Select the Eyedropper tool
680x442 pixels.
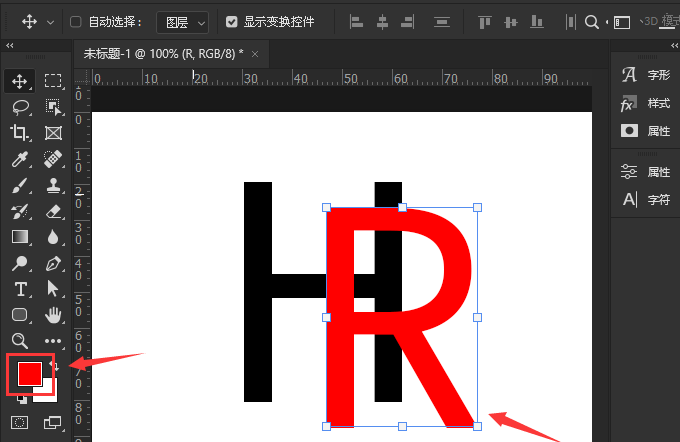(20, 159)
